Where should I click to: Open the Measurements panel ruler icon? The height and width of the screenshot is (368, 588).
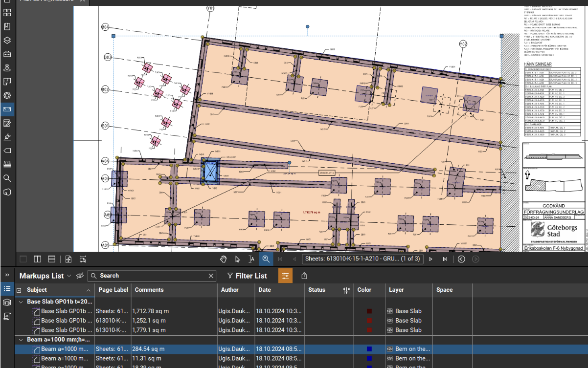click(x=7, y=109)
